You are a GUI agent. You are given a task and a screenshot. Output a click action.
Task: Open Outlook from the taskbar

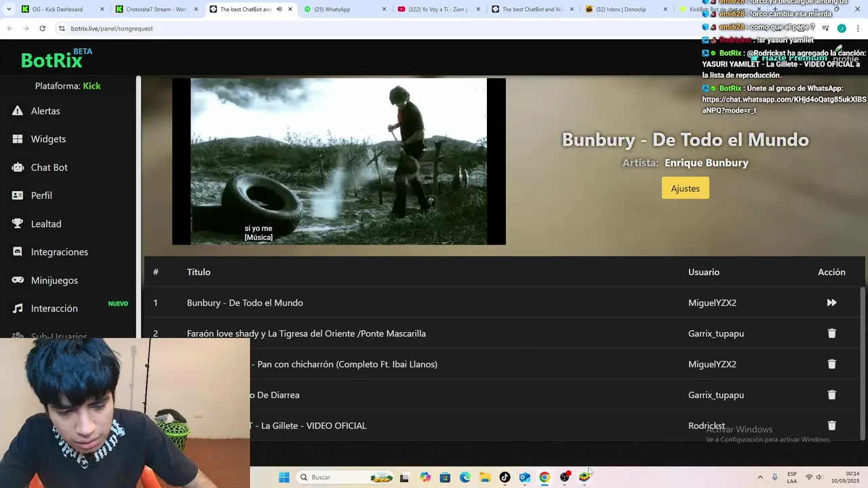524,477
